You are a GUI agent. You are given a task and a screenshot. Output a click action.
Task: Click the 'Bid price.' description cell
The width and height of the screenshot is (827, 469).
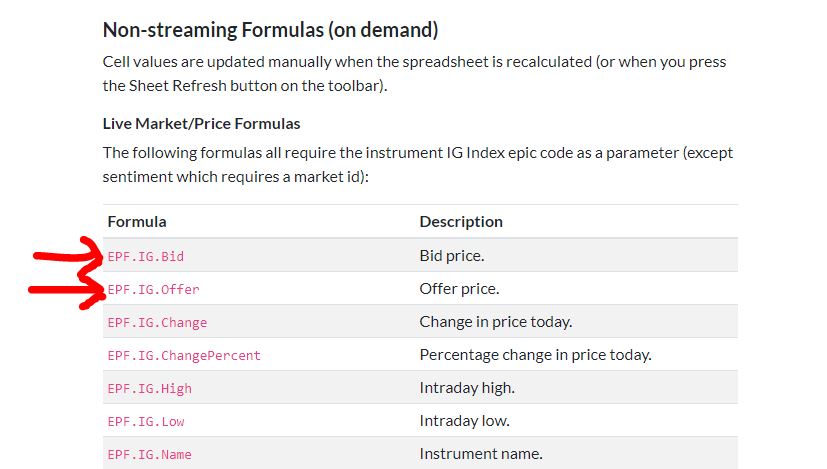point(452,255)
